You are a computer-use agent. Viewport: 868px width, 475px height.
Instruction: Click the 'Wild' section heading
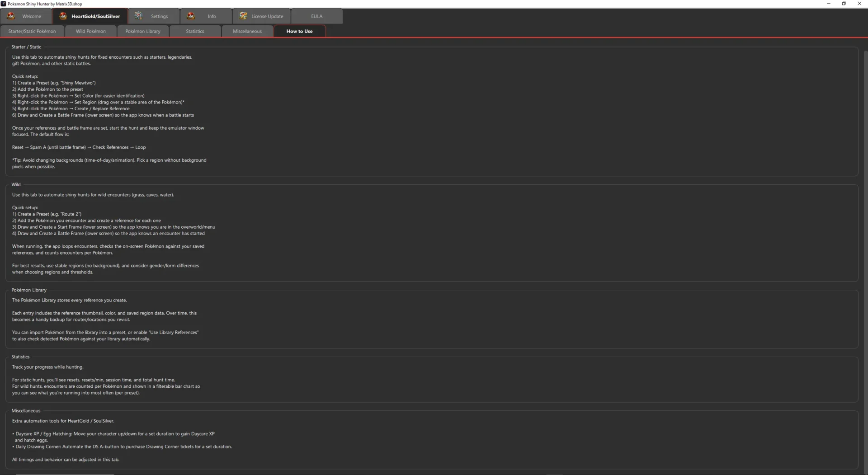16,185
